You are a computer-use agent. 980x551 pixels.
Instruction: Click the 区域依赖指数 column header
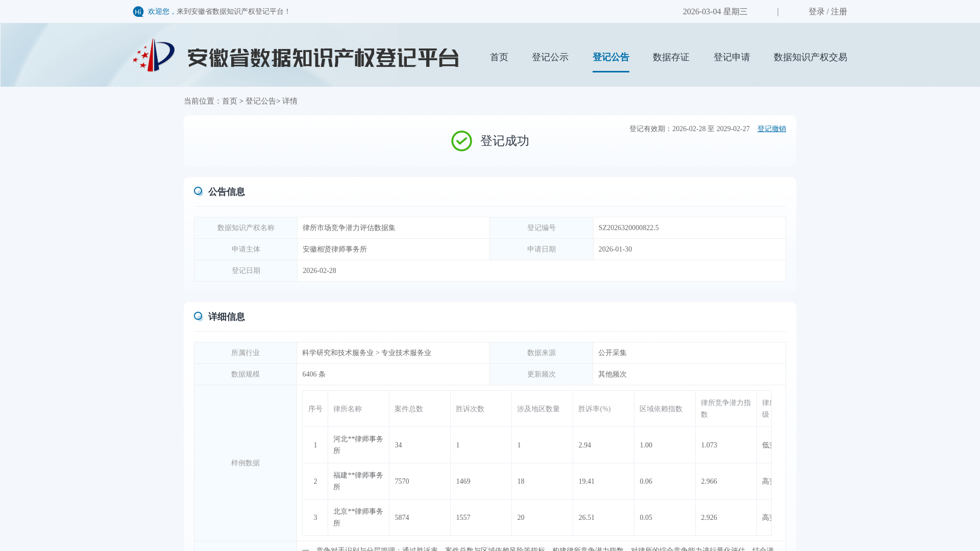pos(665,409)
